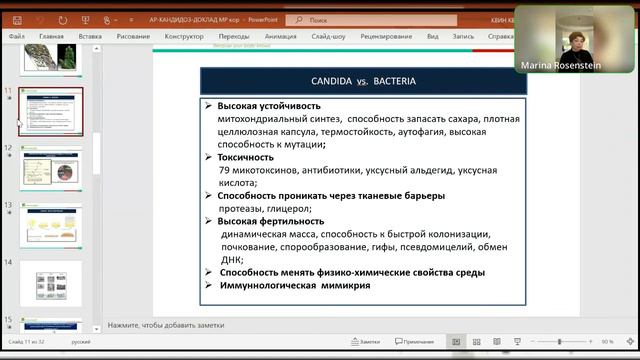The height and width of the screenshot is (360, 640).
Task: Click the touch/mouse mode icon
Action: pyautogui.click(x=107, y=20)
